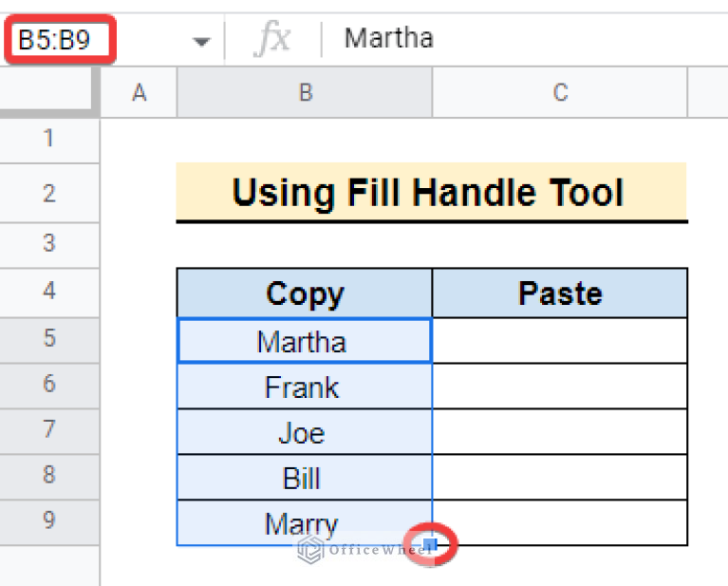Click the 'Copy' header cell

coord(305,293)
